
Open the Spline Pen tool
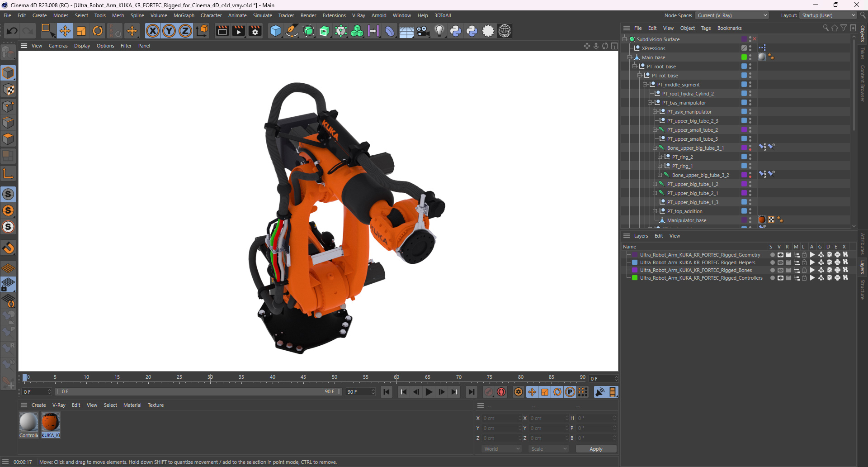point(292,31)
